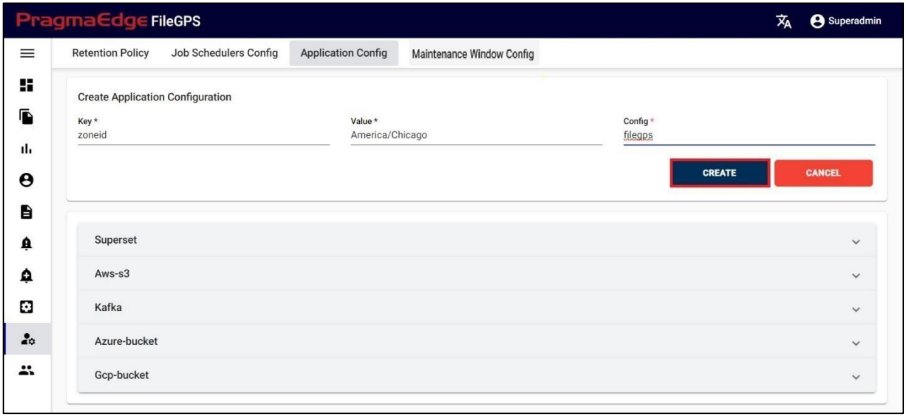This screenshot has width=906, height=416.
Task: Open the square gear settings icon in sidebar
Action: coord(27,308)
